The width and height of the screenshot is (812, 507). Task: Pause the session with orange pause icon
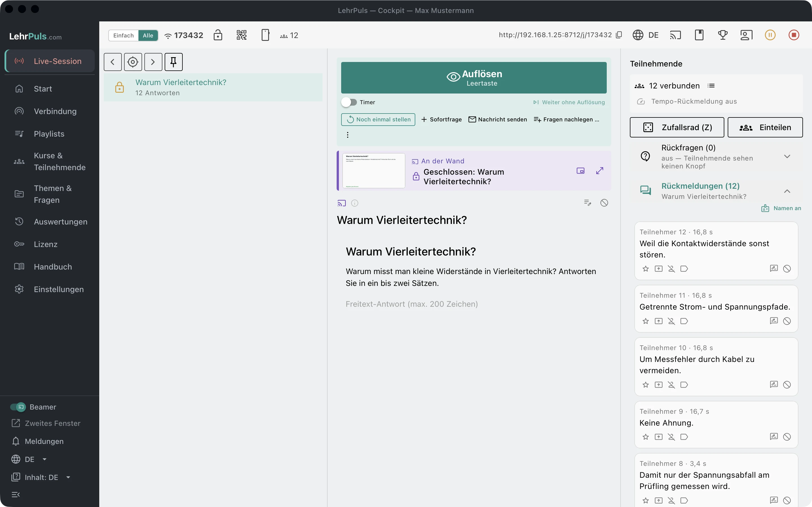coord(770,35)
